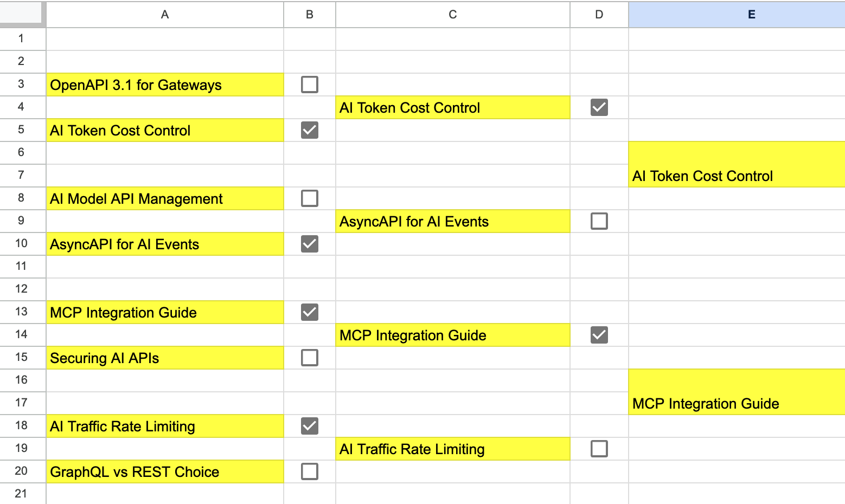Uncheck the column D checkbox in row 4
845x504 pixels.
[x=599, y=107]
